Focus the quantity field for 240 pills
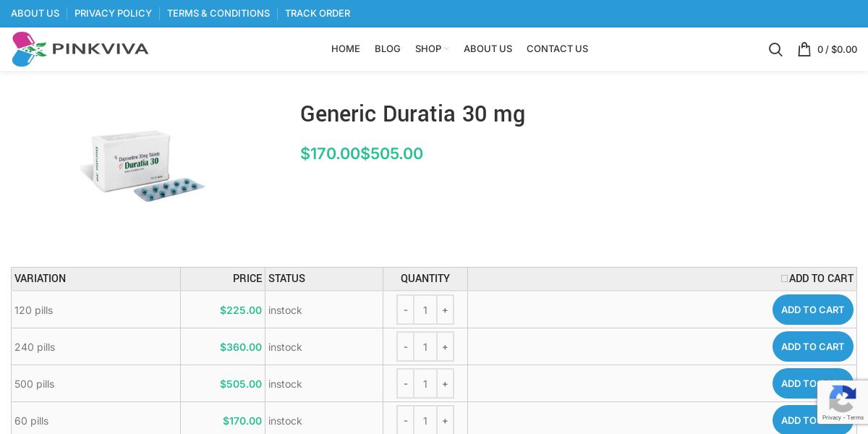868x434 pixels. click(425, 346)
